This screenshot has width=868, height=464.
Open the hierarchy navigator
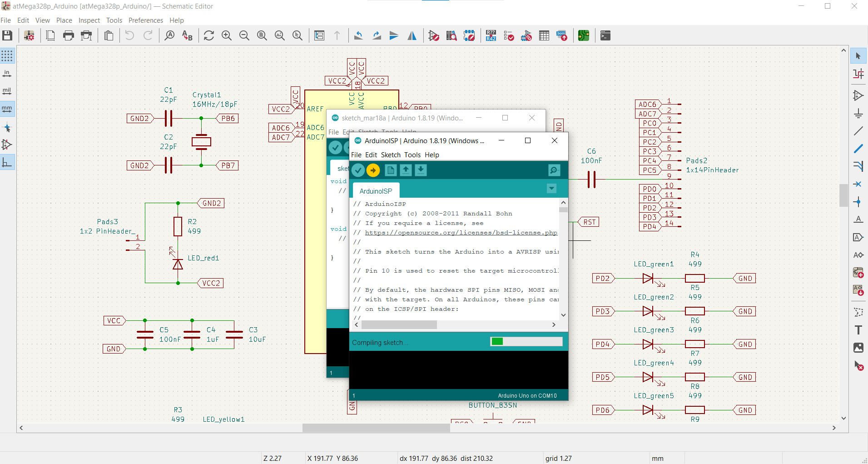[x=319, y=35]
